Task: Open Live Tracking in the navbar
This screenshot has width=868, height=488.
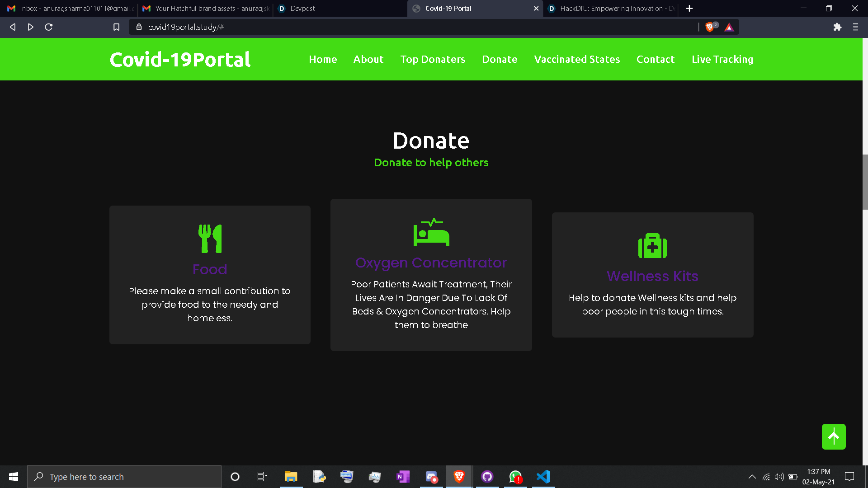Action: (722, 59)
